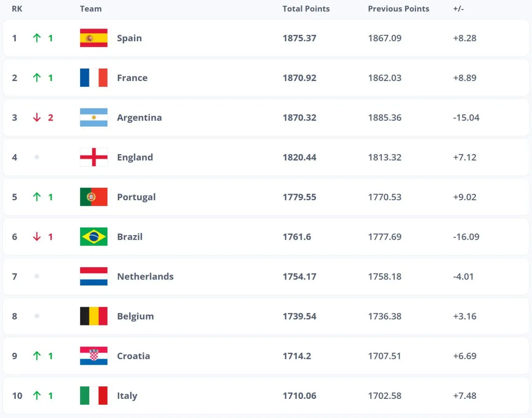This screenshot has width=532, height=418.
Task: Click the France flag icon
Action: [94, 78]
